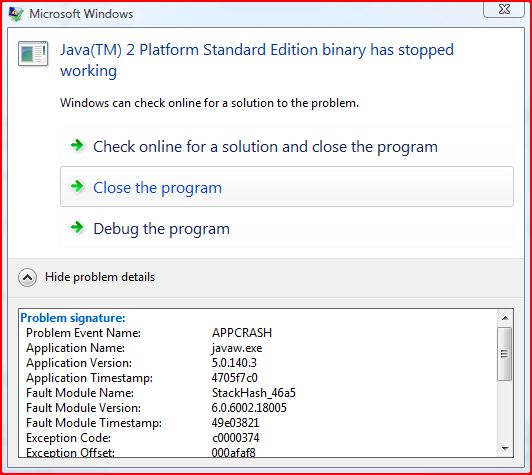Select Debug the program option
Viewport: 532px width, 475px height.
(x=287, y=228)
